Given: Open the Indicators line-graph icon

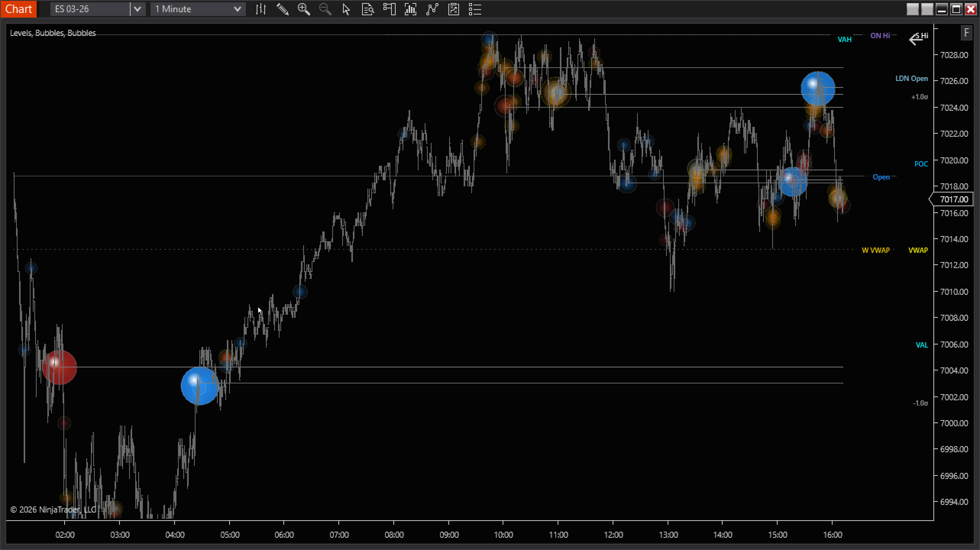Looking at the screenshot, I should pyautogui.click(x=432, y=9).
